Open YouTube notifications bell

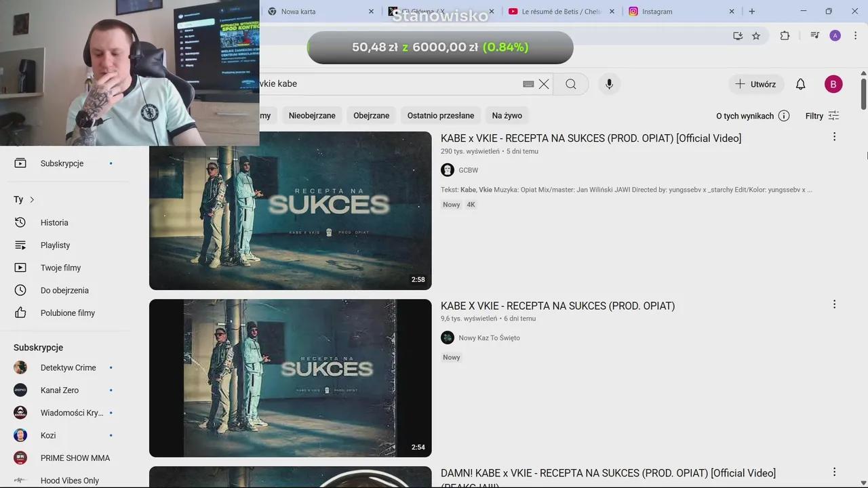(x=800, y=83)
